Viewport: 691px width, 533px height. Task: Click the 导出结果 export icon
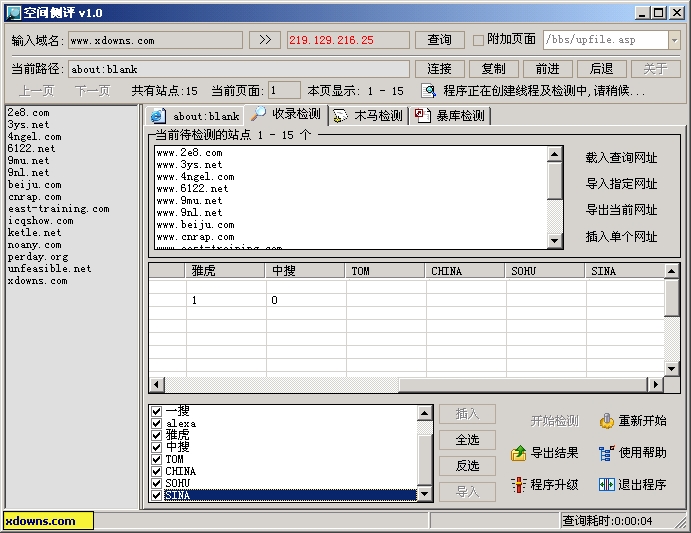[x=518, y=453]
